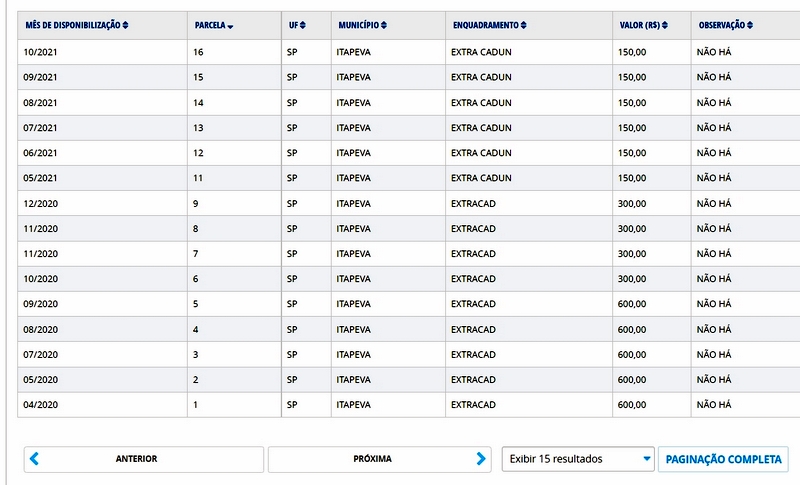Go to next page with Próxima
The height and width of the screenshot is (485, 800).
click(x=372, y=459)
